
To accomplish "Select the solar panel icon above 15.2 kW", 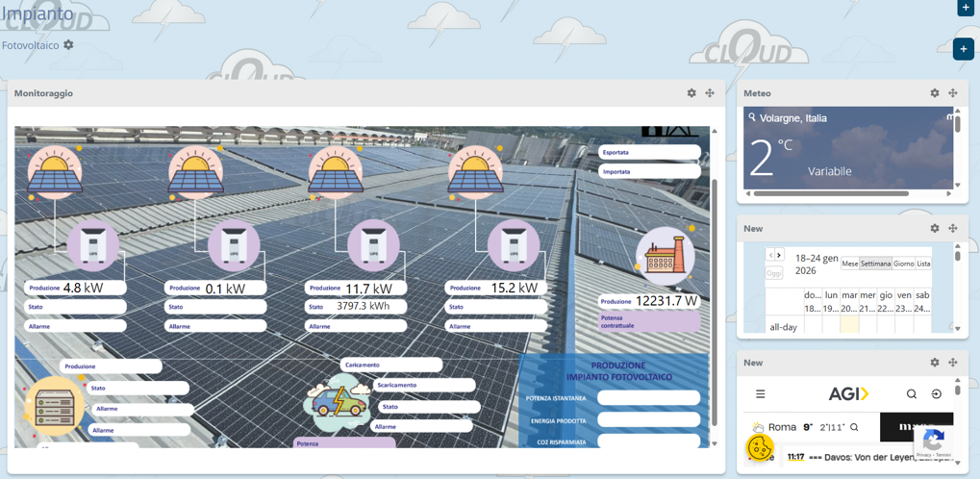I will pos(476,172).
